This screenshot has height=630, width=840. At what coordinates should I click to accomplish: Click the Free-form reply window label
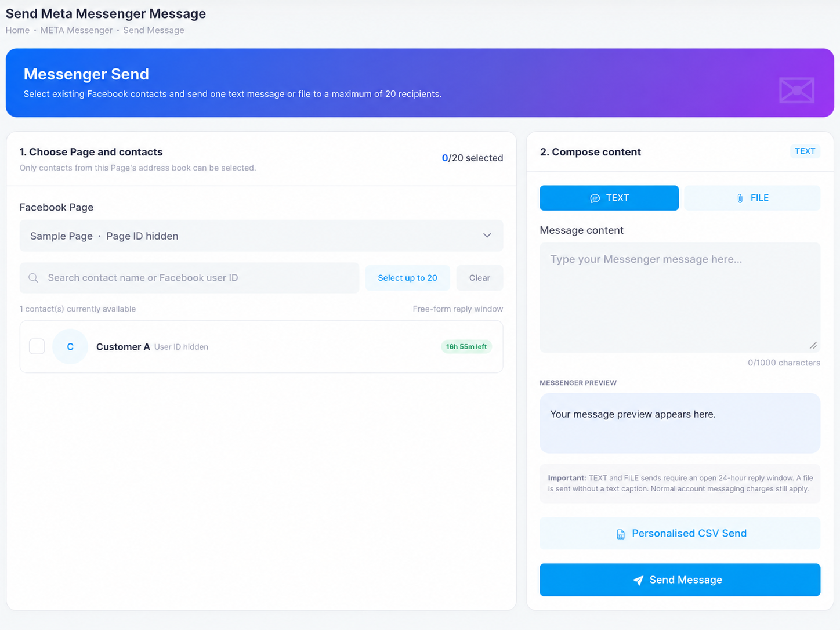pyautogui.click(x=458, y=309)
